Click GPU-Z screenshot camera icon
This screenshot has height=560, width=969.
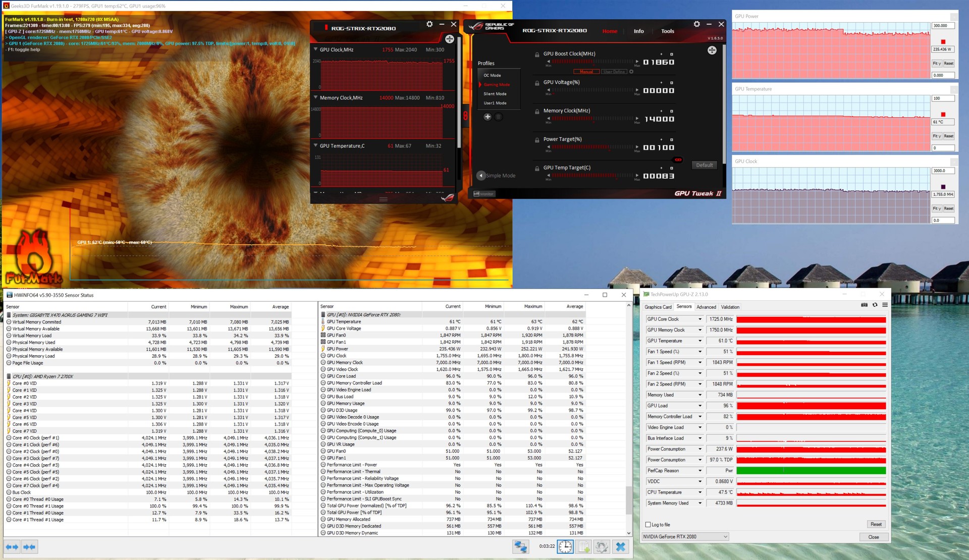pyautogui.click(x=864, y=305)
